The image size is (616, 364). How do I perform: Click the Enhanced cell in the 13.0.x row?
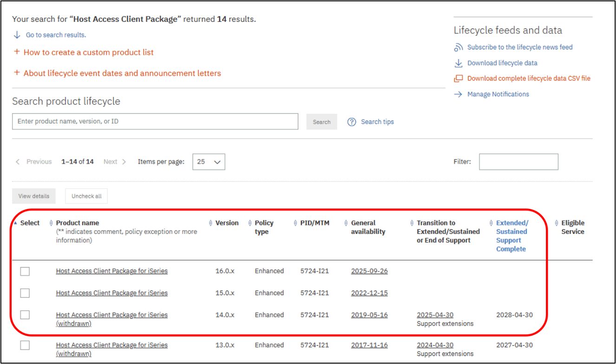click(269, 345)
